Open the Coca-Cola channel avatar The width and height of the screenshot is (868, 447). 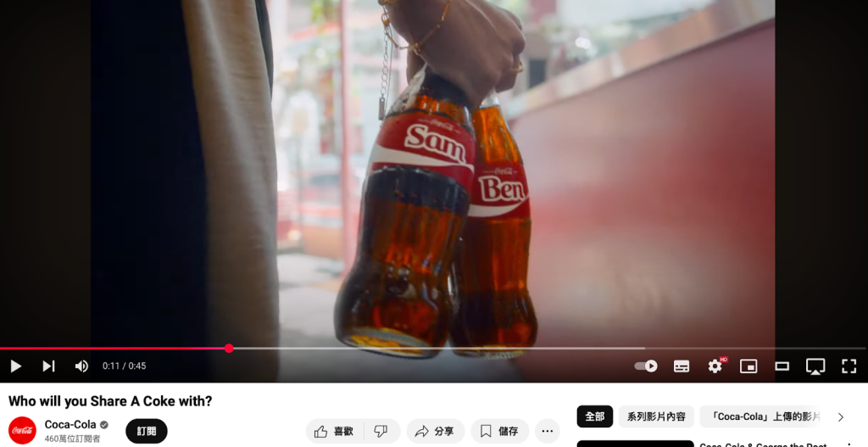coord(22,430)
